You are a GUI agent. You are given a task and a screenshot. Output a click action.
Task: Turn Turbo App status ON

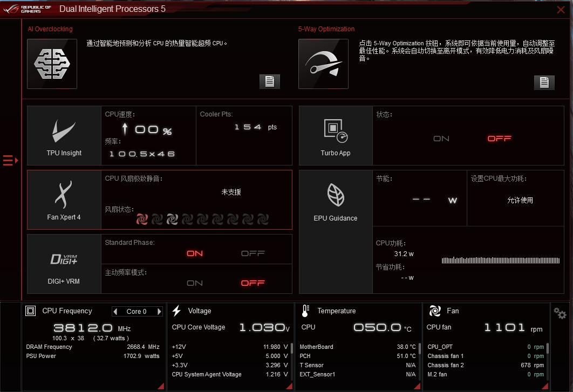tap(441, 139)
